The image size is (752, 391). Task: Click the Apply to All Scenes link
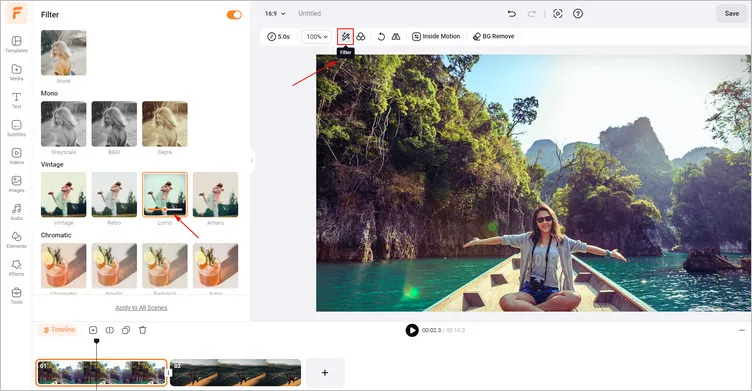(141, 308)
